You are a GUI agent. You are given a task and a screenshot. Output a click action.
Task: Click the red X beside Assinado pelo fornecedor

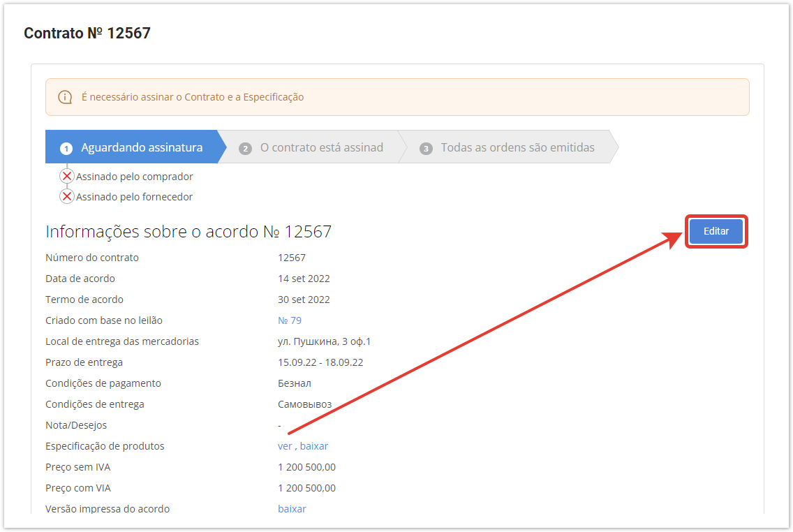(x=67, y=197)
